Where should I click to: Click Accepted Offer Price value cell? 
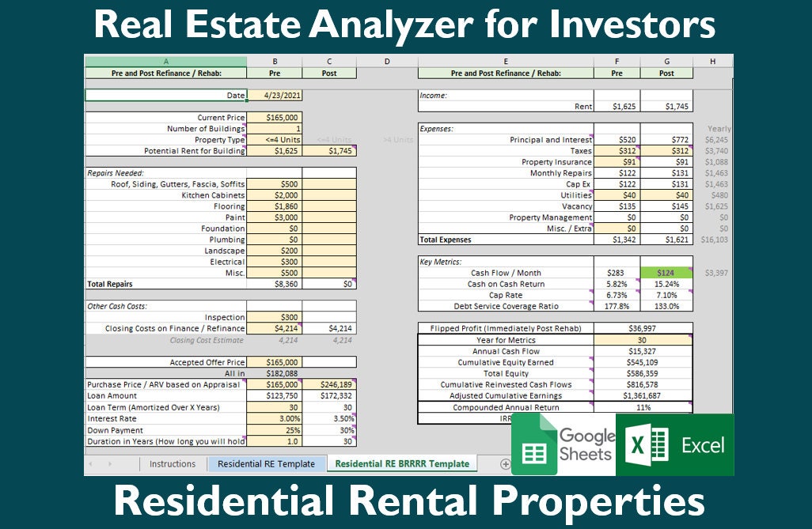pyautogui.click(x=275, y=362)
